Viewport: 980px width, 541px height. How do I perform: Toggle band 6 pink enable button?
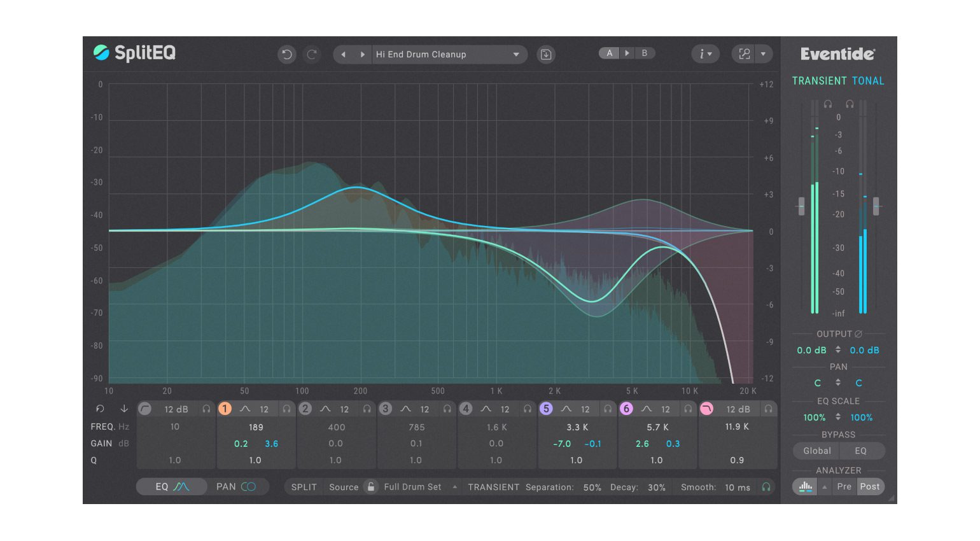pos(626,409)
